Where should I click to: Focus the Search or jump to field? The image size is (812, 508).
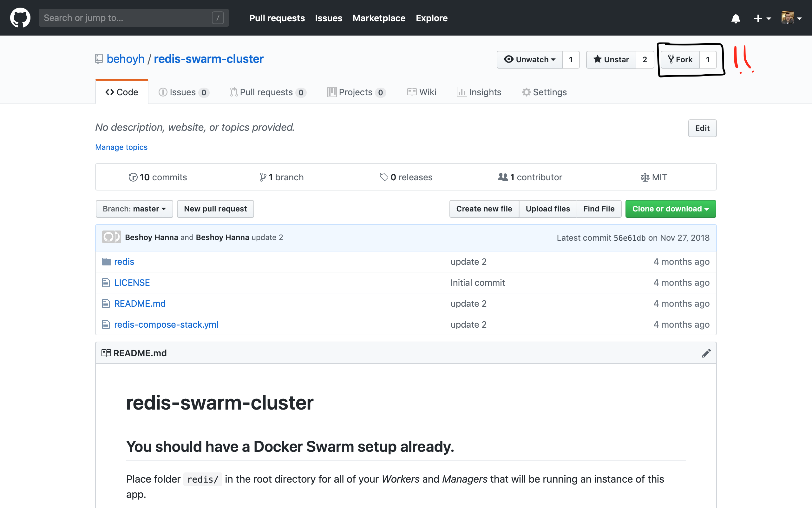pyautogui.click(x=134, y=18)
